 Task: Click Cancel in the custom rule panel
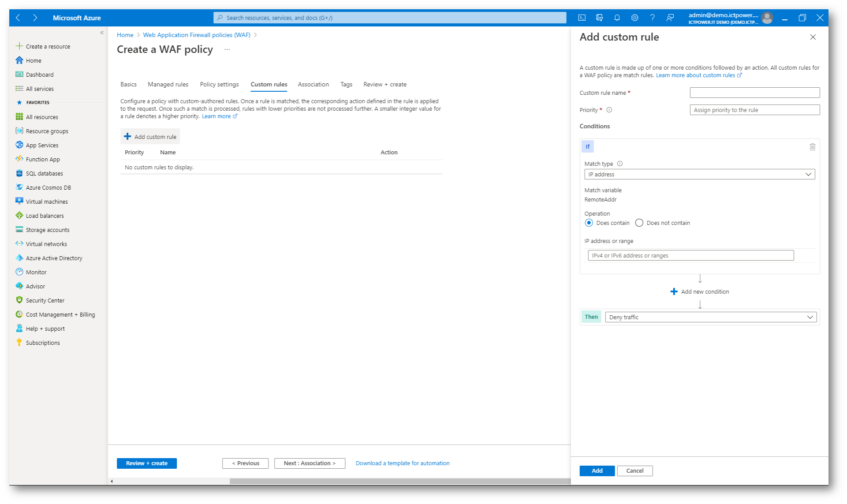[635, 470]
